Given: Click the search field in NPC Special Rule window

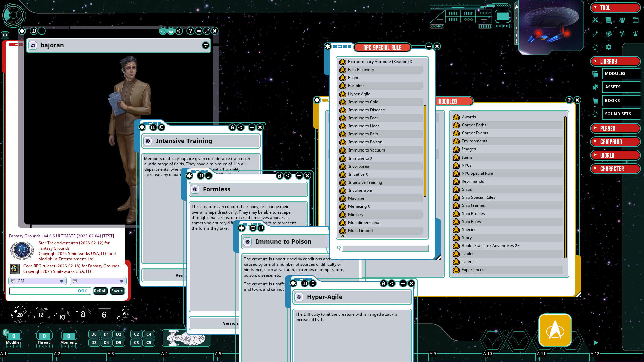Looking at the screenshot, I should click(384, 248).
